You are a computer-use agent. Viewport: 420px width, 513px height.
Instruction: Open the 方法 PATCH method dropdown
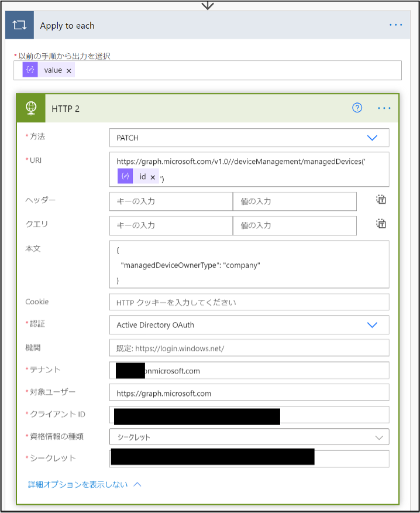tap(249, 138)
